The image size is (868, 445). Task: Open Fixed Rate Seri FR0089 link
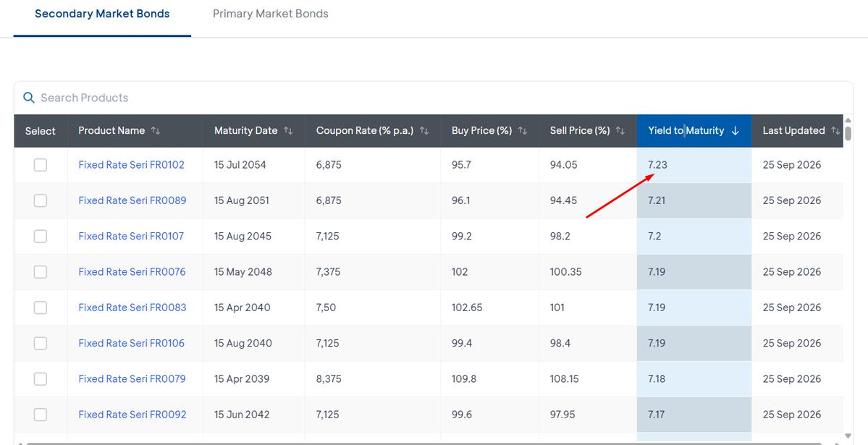pyautogui.click(x=132, y=200)
